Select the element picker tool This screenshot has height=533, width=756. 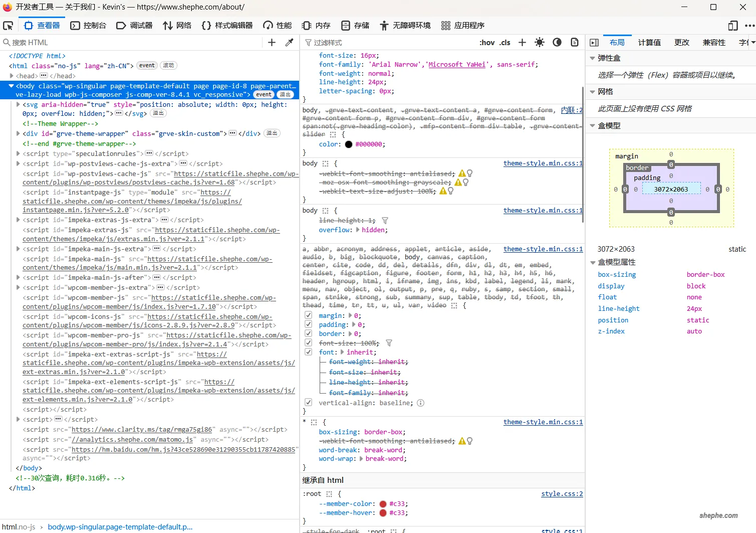point(8,25)
